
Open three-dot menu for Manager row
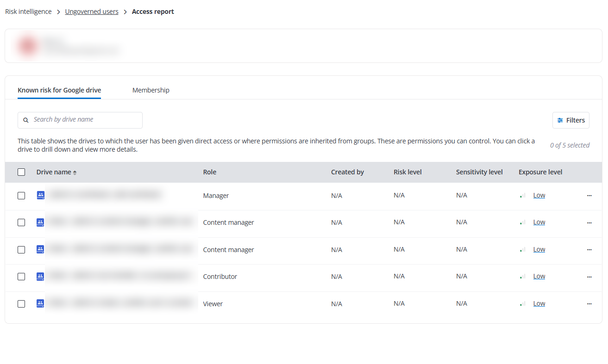589,196
